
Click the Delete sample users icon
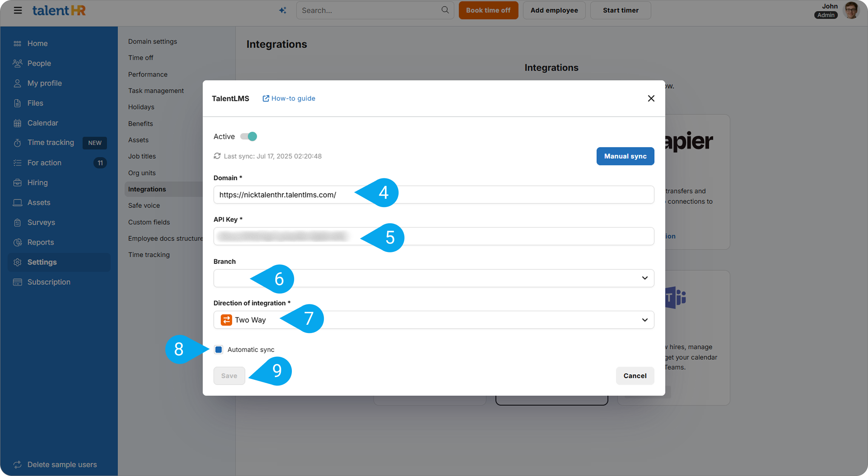[17, 464]
